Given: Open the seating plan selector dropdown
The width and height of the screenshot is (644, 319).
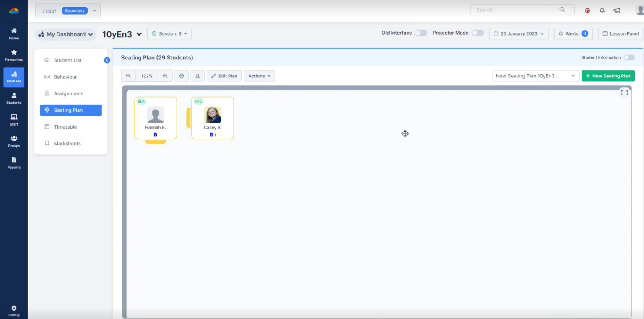Looking at the screenshot, I should point(536,76).
